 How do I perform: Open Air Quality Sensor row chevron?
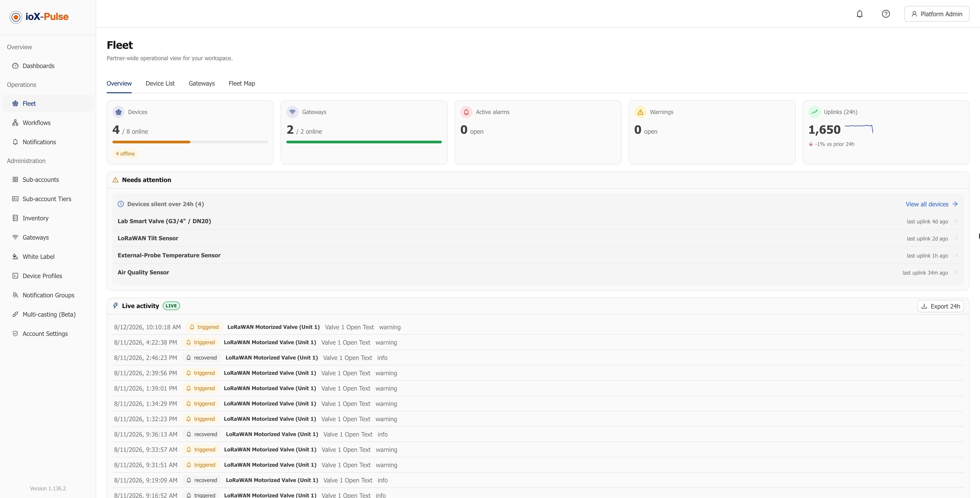tap(956, 272)
